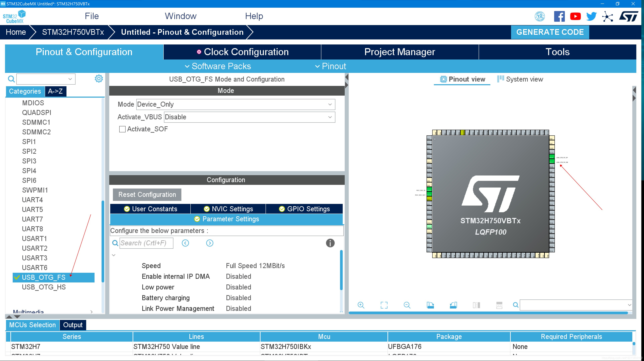Go to Home breadcrumb
Viewport: 644px width, 361px height.
[16, 32]
